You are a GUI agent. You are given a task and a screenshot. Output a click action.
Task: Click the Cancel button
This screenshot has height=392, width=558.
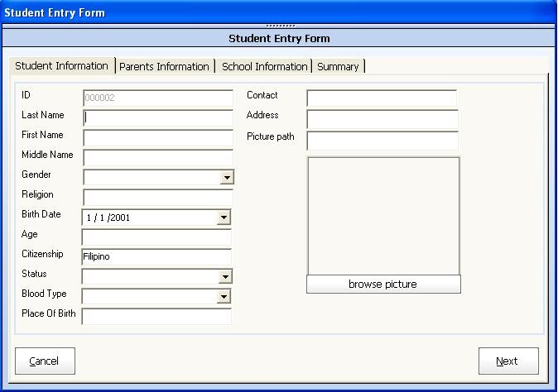coord(46,361)
